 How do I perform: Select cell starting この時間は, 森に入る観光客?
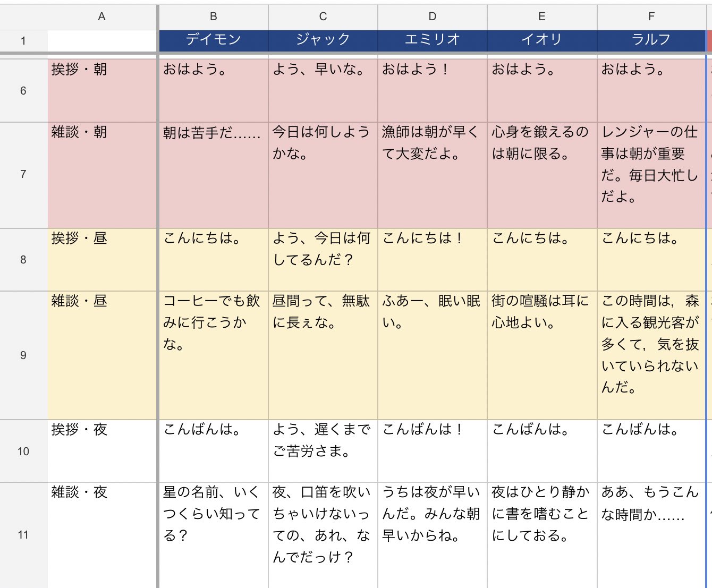point(651,355)
